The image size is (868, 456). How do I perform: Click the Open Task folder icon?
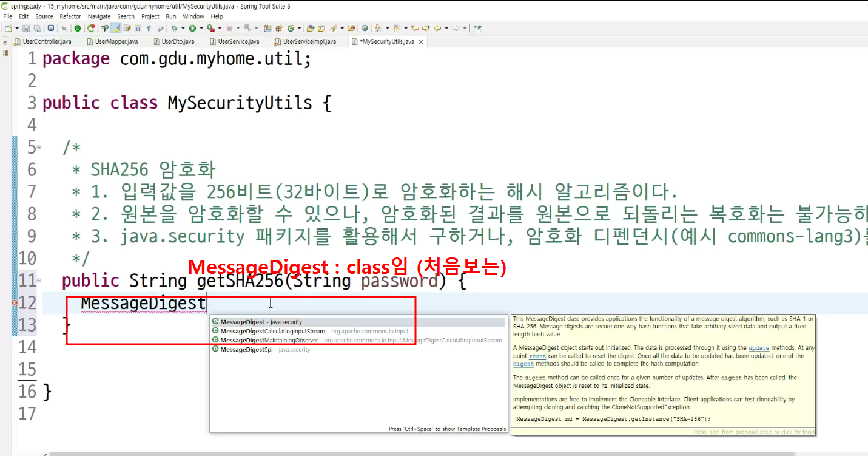pyautogui.click(x=321, y=28)
